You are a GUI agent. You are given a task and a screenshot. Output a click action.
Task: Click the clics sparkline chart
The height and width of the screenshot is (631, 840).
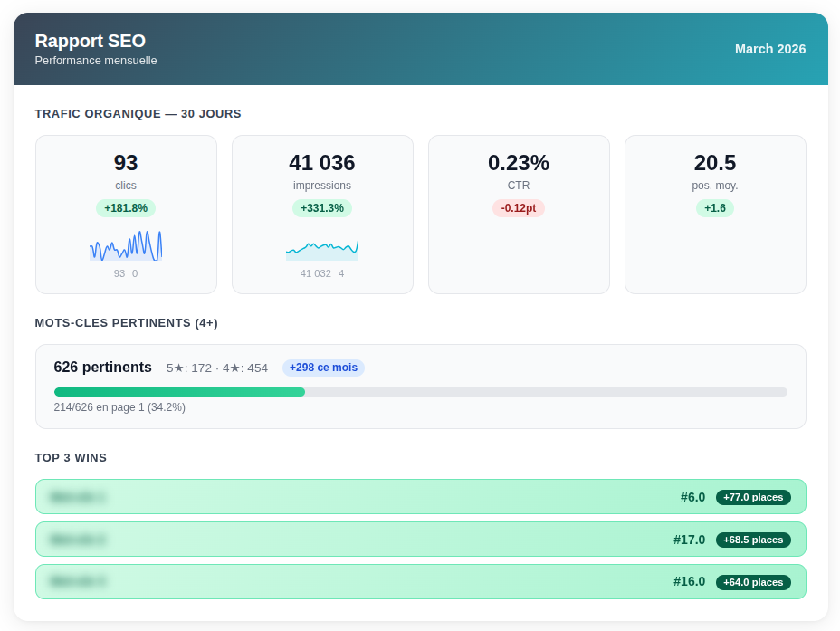(126, 244)
